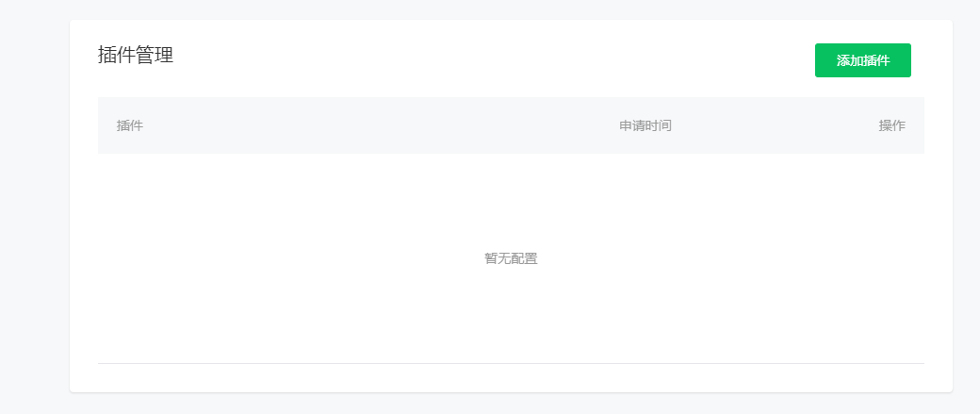Click the 申请时间 column header
The image size is (980, 414).
645,125
